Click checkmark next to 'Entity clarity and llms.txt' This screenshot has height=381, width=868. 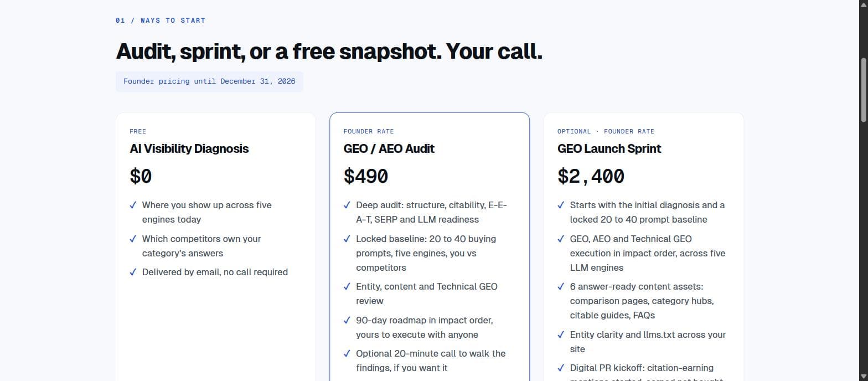pos(561,334)
